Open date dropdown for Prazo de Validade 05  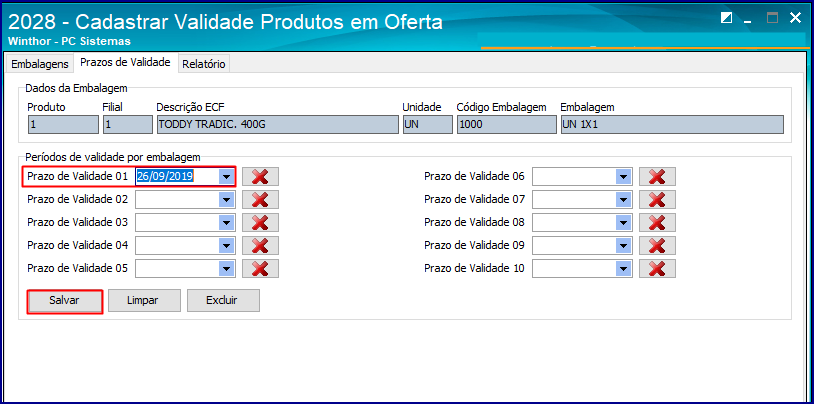(226, 268)
